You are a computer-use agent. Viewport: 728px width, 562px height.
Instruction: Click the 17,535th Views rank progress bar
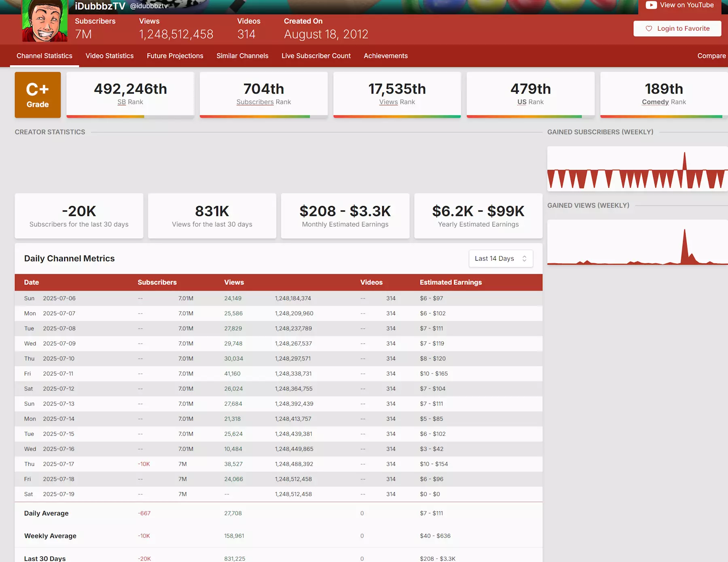pos(397,117)
